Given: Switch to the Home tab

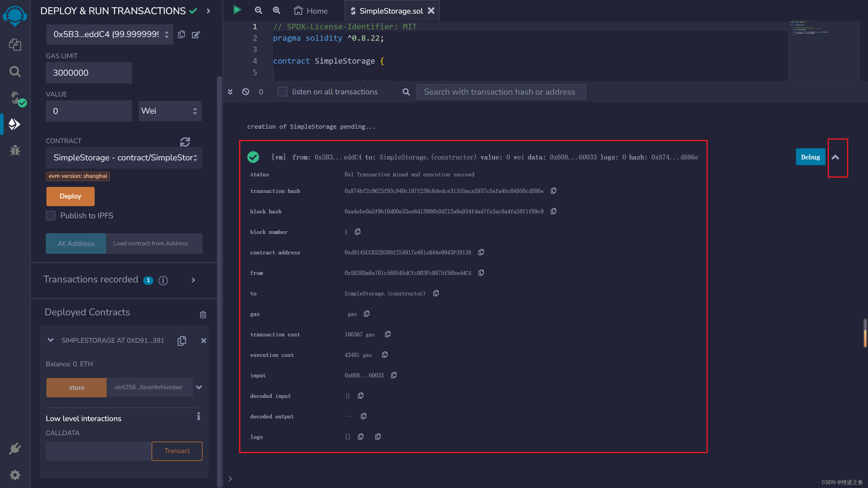Looking at the screenshot, I should tap(310, 11).
